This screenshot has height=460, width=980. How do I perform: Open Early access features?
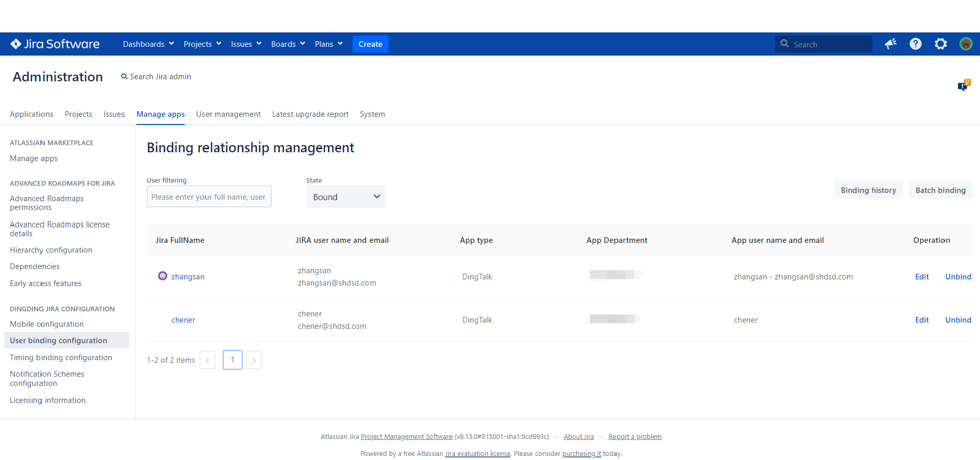pos(45,284)
